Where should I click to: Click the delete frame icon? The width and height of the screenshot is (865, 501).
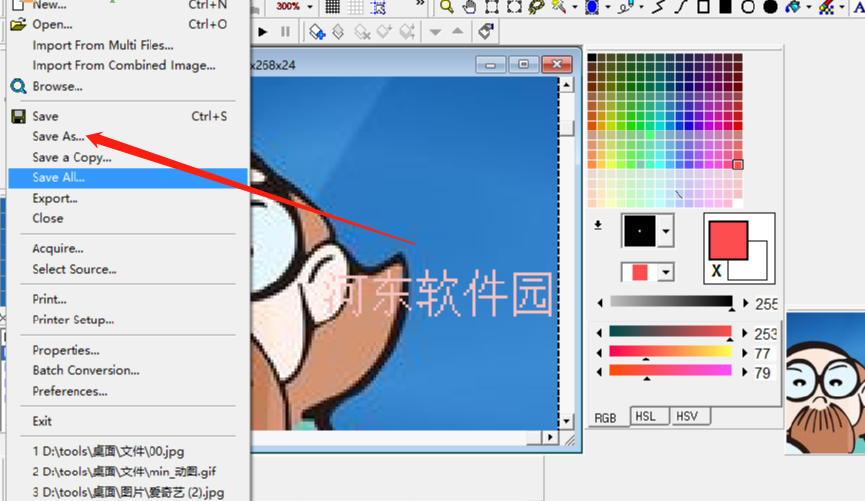(x=362, y=32)
